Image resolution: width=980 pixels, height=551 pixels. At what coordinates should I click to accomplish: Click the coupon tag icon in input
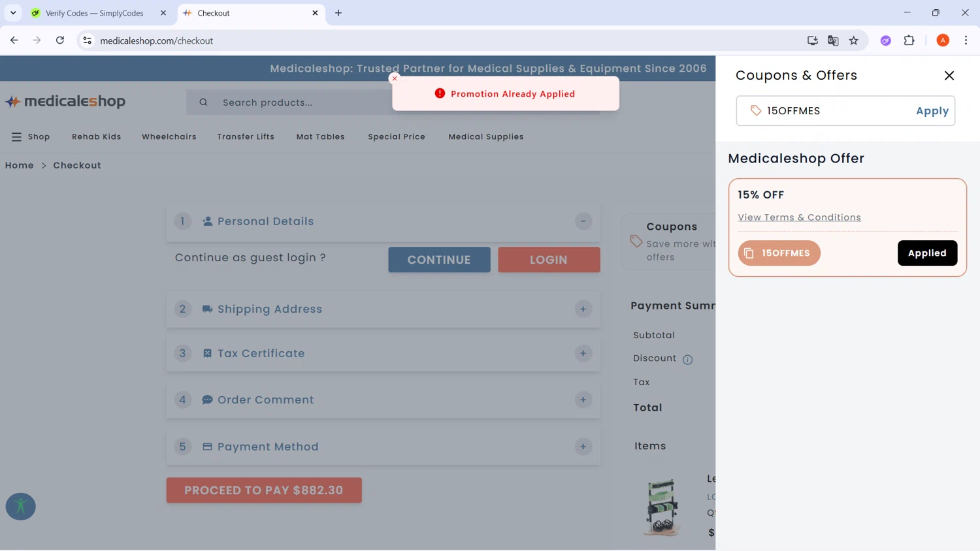click(x=756, y=111)
